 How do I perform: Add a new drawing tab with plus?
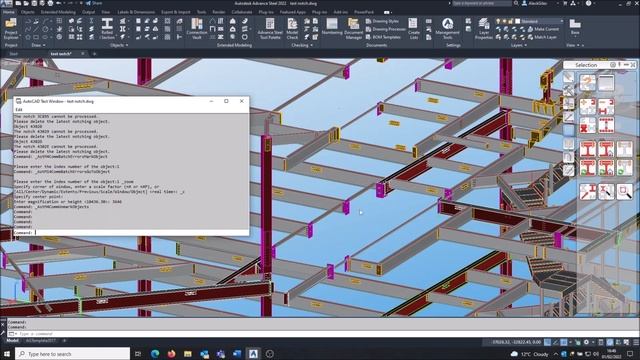click(x=94, y=54)
